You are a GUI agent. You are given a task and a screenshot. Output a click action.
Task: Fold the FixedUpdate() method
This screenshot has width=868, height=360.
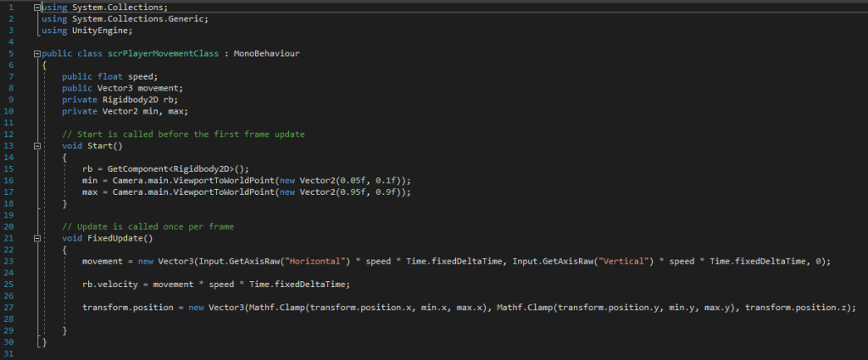point(37,239)
